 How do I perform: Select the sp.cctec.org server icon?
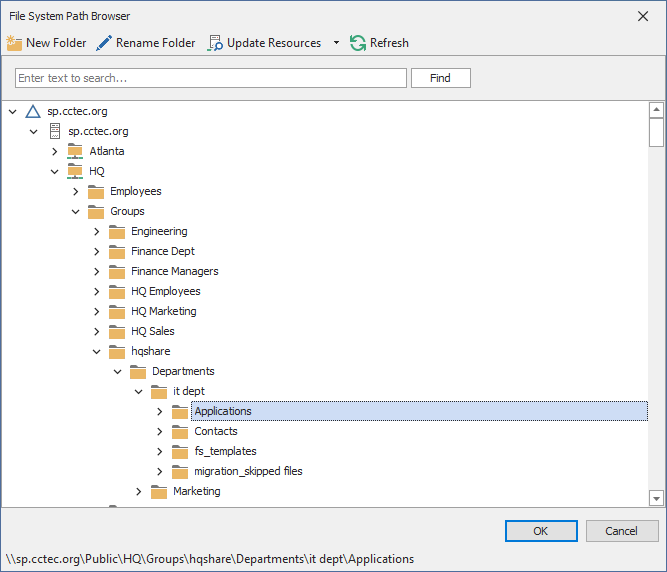click(54, 131)
